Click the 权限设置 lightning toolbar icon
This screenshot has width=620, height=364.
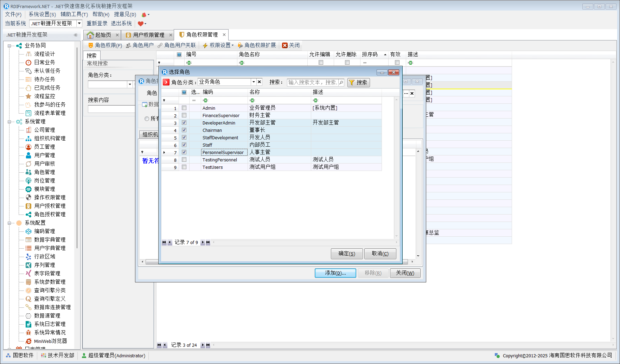[205, 45]
